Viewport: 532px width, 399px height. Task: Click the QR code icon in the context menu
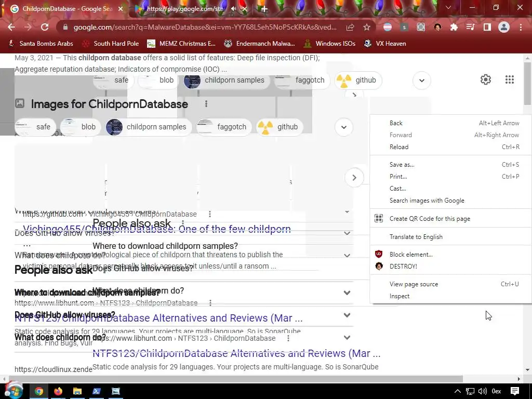(x=379, y=218)
